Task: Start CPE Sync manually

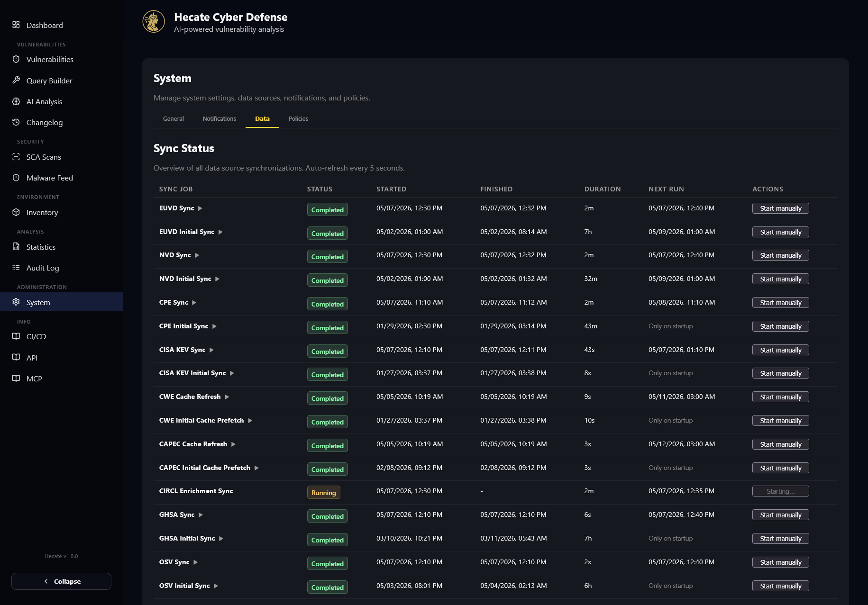Action: pyautogui.click(x=780, y=303)
